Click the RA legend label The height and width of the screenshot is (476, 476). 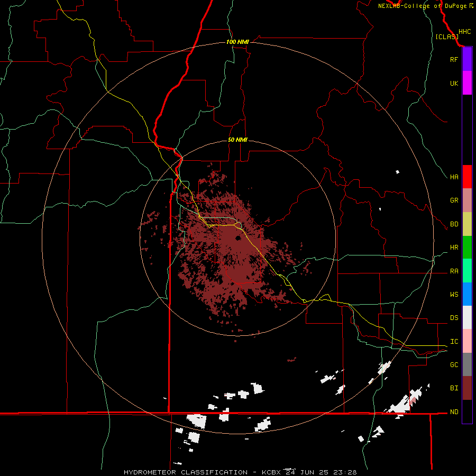click(x=454, y=271)
